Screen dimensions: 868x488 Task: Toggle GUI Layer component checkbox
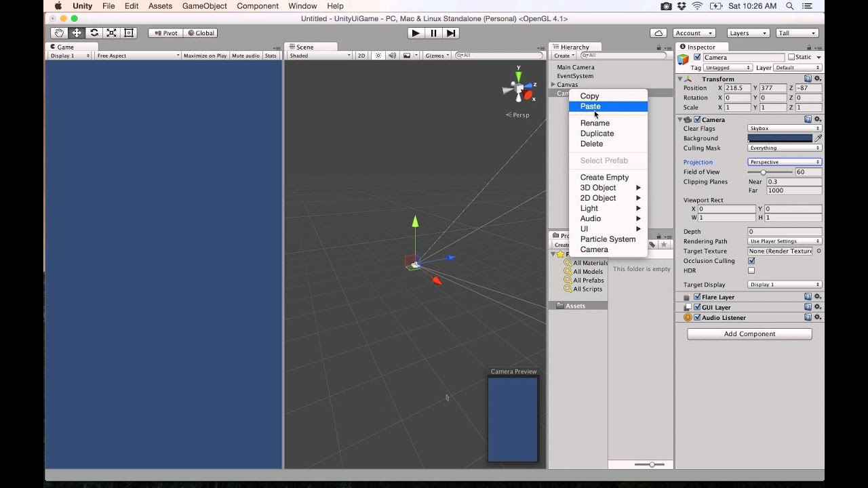pyautogui.click(x=696, y=307)
